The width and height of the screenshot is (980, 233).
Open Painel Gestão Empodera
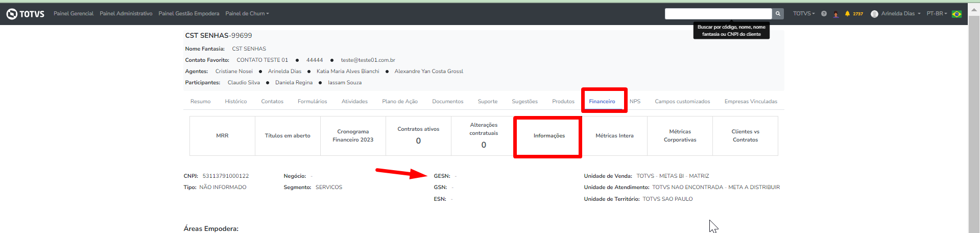click(x=189, y=14)
